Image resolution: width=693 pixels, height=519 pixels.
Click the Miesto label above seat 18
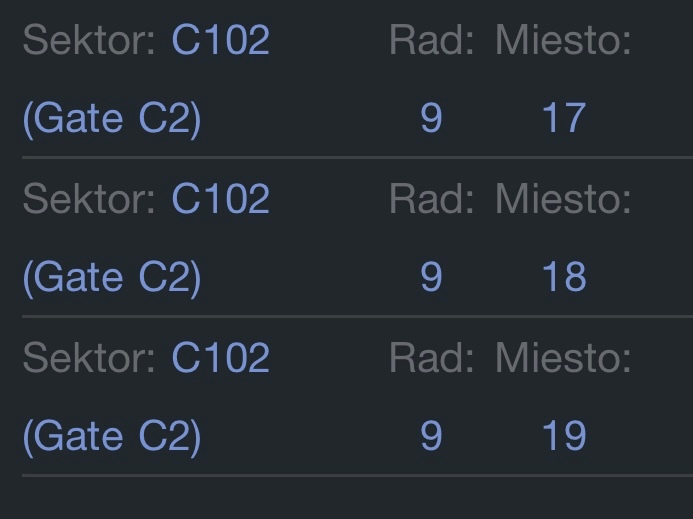pyautogui.click(x=563, y=199)
